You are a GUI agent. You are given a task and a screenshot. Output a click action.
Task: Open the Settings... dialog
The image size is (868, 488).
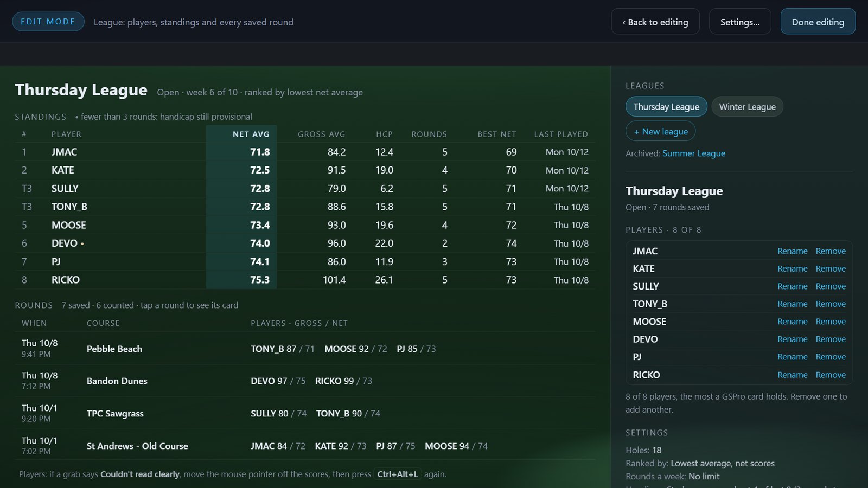click(740, 22)
